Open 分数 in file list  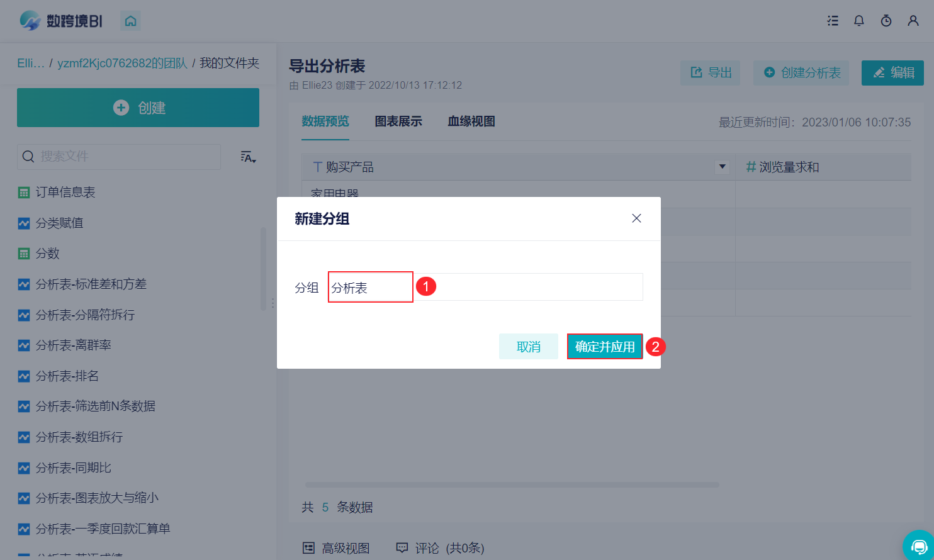47,254
